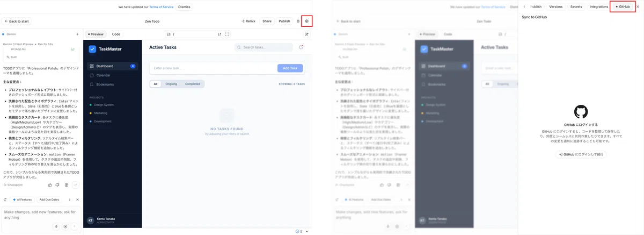Open the Terms of Service link, left screenshot

(162, 7)
